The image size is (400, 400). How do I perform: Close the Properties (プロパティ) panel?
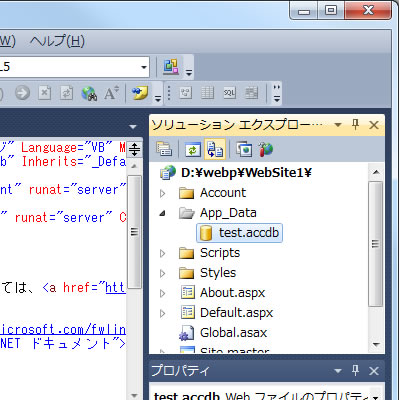(374, 371)
